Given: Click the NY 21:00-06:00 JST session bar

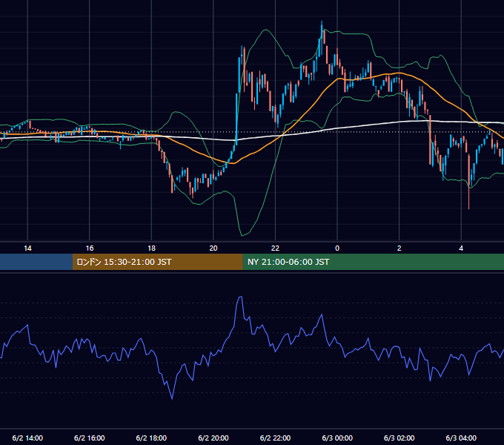Looking at the screenshot, I should coord(373,262).
